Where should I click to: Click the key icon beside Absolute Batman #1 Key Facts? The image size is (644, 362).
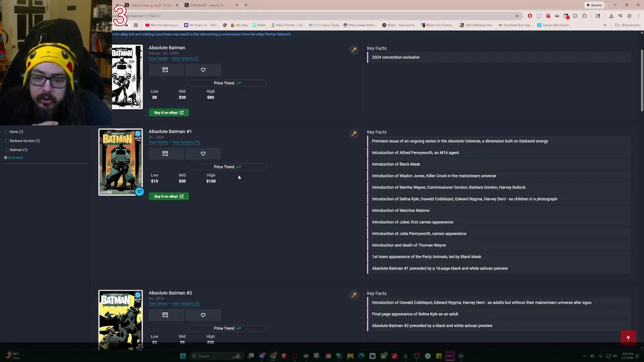point(354,133)
